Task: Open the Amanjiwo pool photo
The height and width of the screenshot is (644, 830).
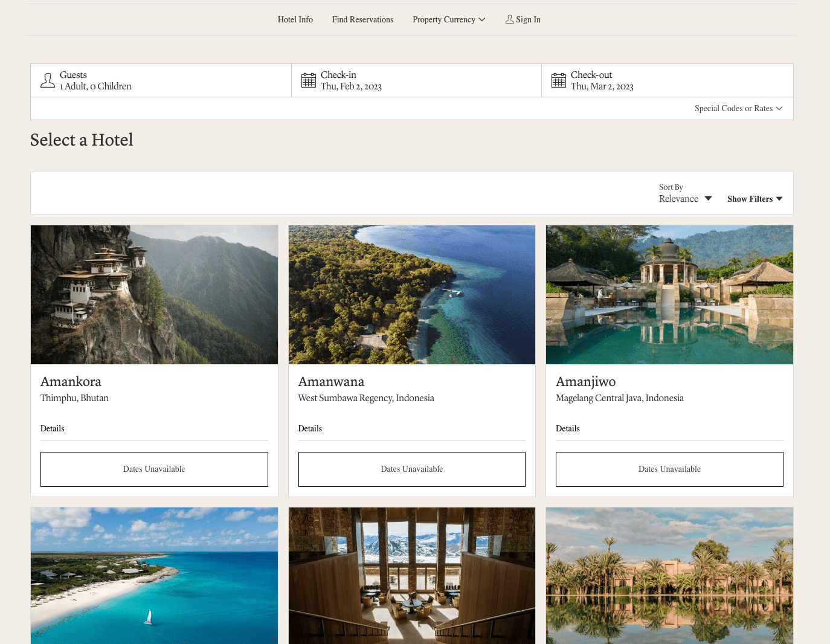Action: (x=669, y=295)
